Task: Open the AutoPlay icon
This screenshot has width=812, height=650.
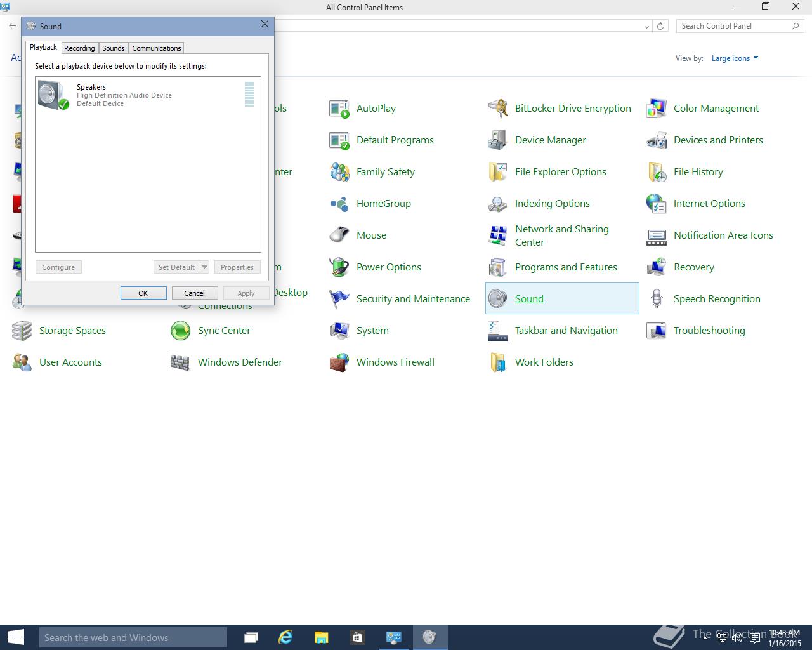Action: (x=339, y=109)
